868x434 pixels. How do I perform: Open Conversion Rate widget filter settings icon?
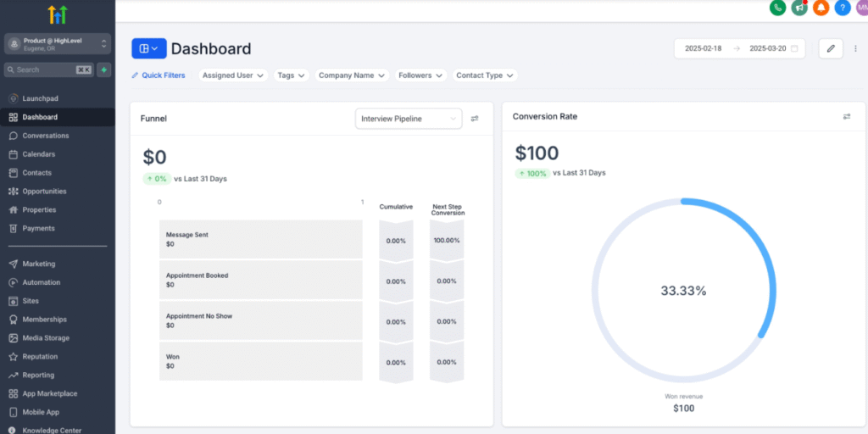coord(847,116)
